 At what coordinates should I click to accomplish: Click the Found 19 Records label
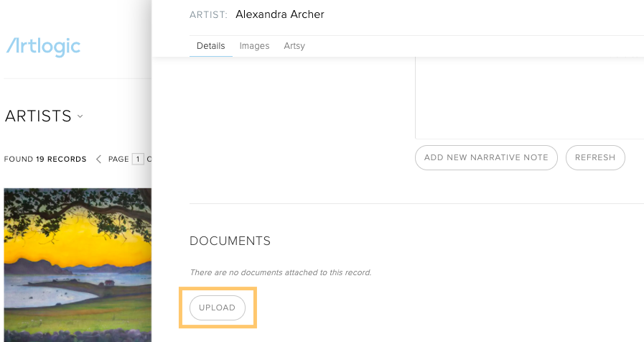coord(45,159)
